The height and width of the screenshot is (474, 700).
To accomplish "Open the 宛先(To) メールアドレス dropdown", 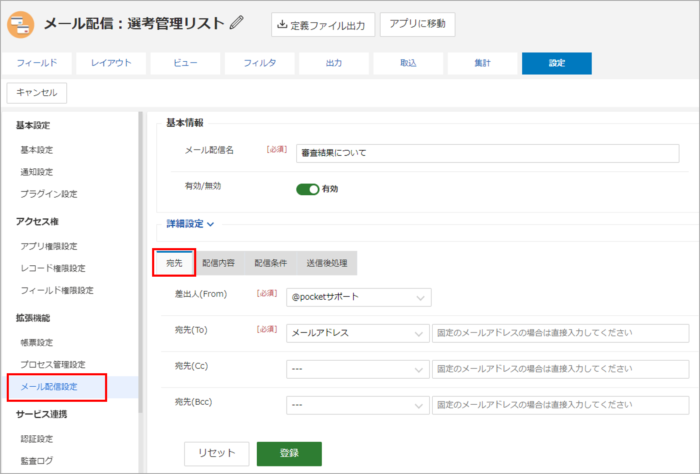I will tap(358, 333).
